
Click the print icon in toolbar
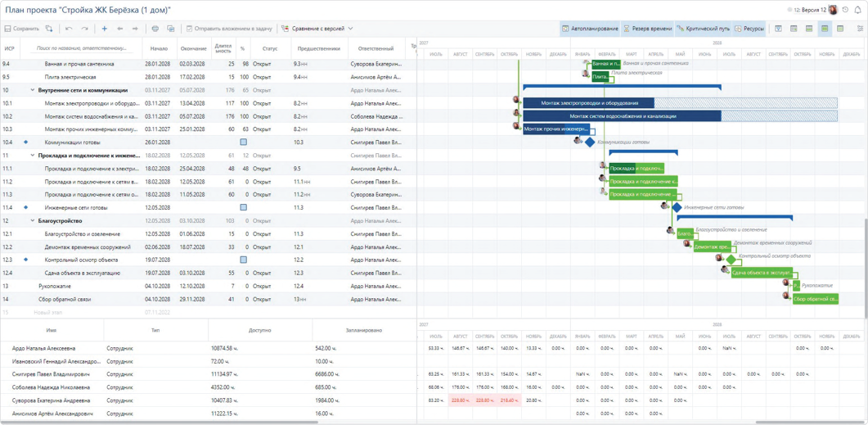click(x=155, y=29)
